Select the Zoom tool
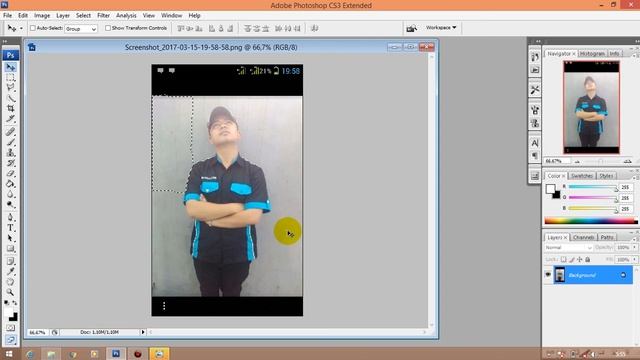The width and height of the screenshot is (640, 360). point(11,292)
